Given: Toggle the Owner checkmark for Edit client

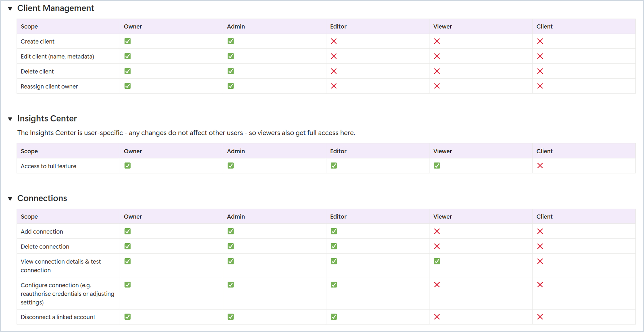Looking at the screenshot, I should 127,56.
